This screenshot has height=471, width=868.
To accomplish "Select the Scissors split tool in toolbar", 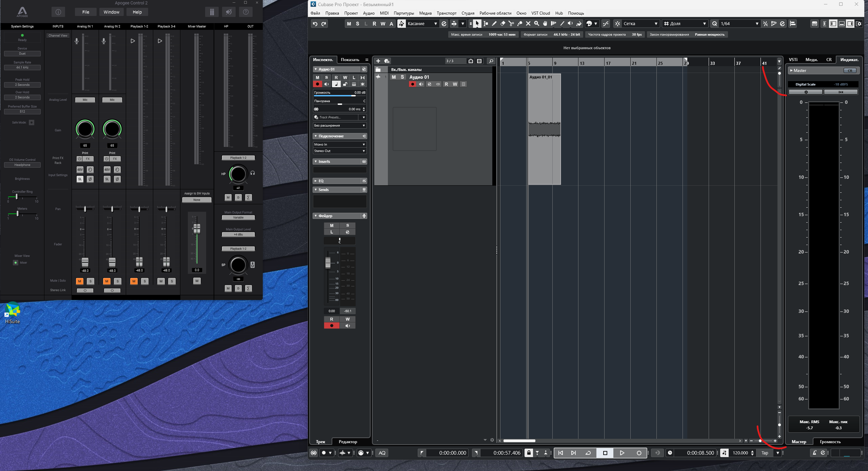I will 511,24.
